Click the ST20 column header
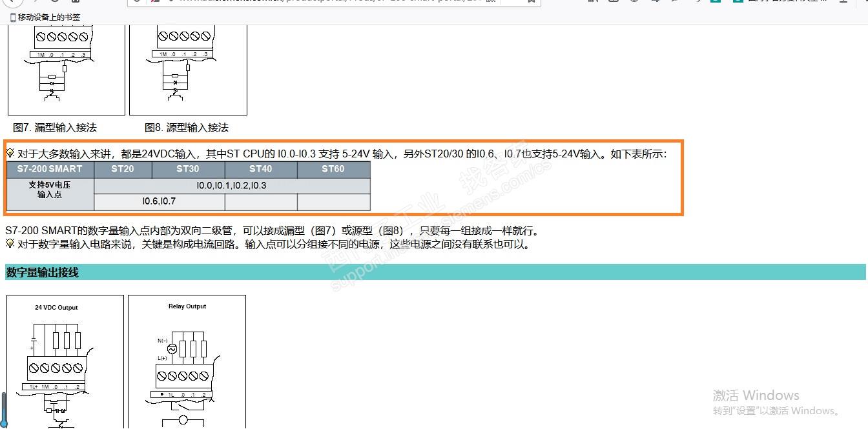Screen dimensions: 868x429 123,169
